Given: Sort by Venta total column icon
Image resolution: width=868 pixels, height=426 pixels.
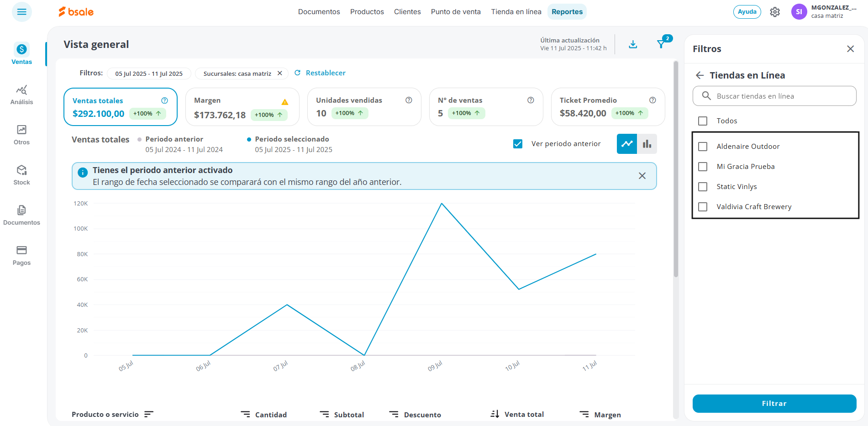Looking at the screenshot, I should 495,414.
